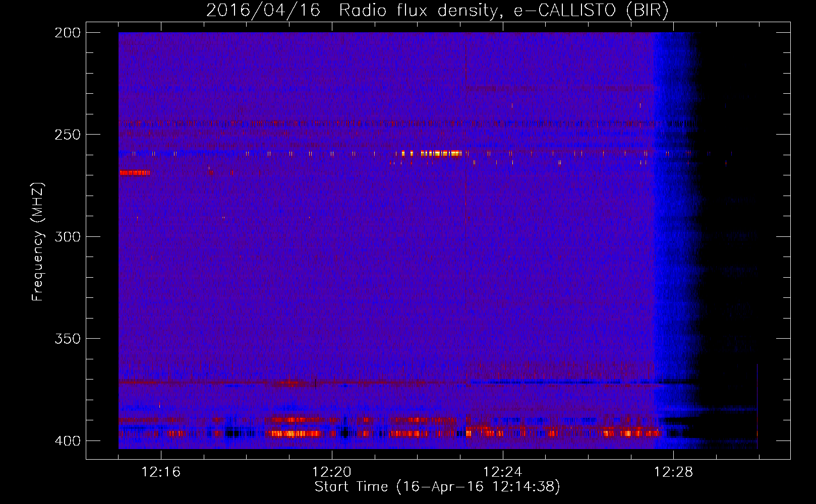Click the 350 frequency tick label

point(68,339)
